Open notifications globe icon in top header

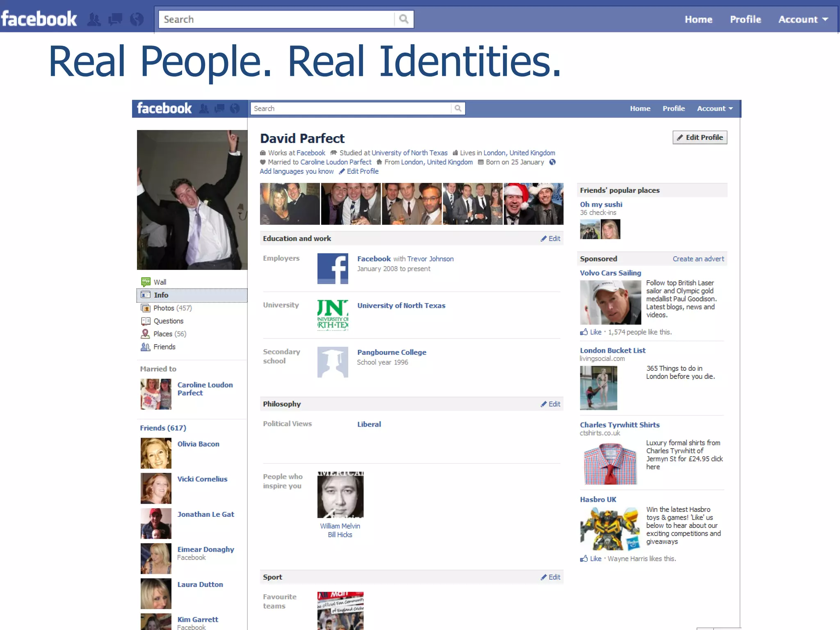tap(137, 19)
